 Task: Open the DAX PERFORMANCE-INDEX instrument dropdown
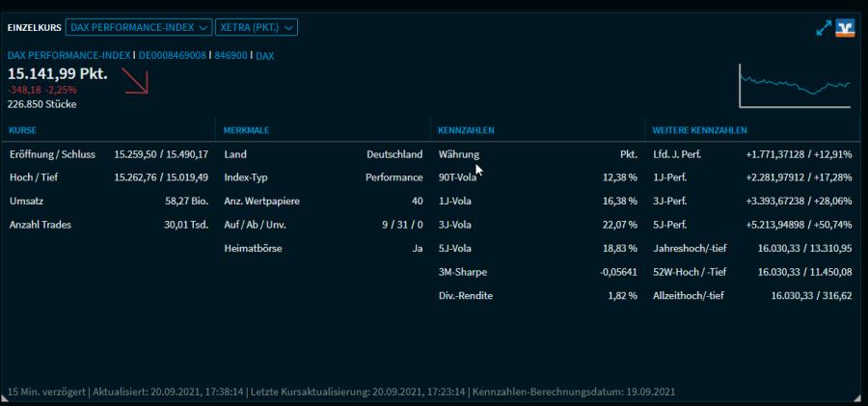click(139, 27)
